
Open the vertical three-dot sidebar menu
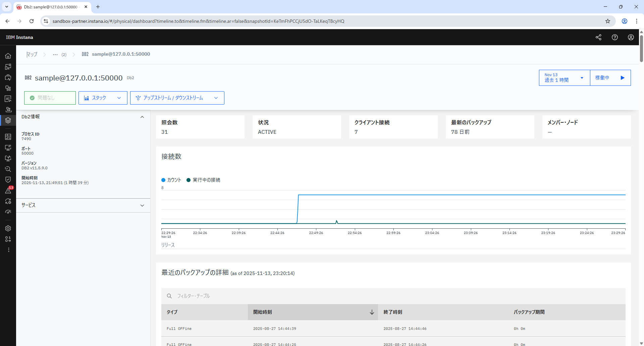8,250
